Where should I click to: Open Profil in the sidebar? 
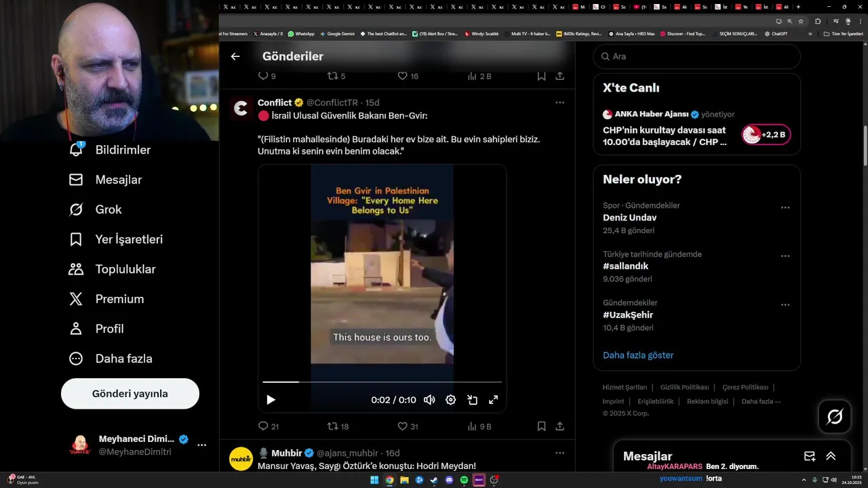96,329
